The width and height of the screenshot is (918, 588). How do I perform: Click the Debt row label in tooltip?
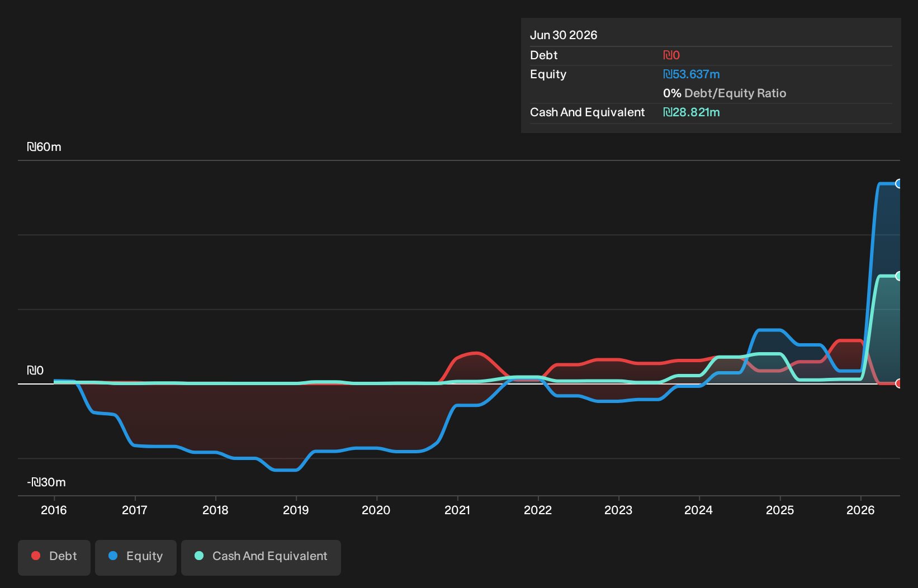pos(544,55)
